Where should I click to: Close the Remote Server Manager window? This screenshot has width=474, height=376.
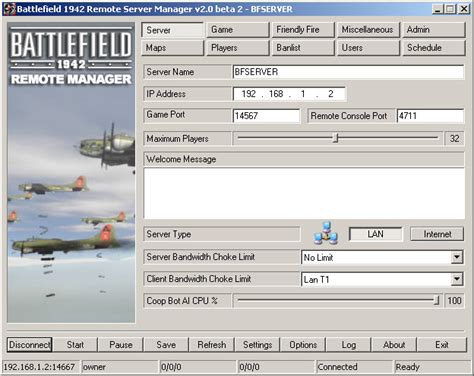464,9
